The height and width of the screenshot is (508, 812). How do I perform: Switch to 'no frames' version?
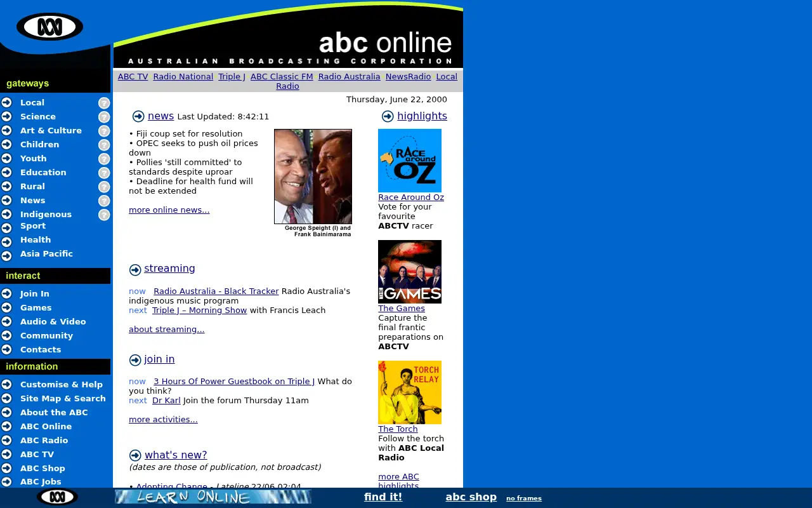[x=524, y=498]
